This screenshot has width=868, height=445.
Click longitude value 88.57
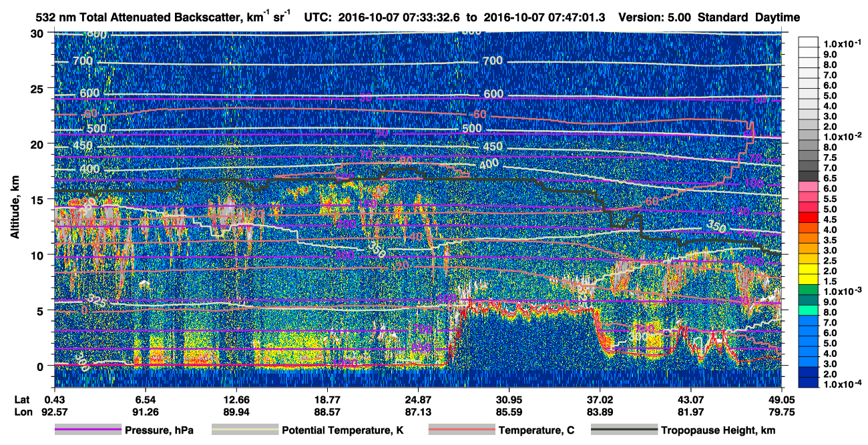point(327,411)
